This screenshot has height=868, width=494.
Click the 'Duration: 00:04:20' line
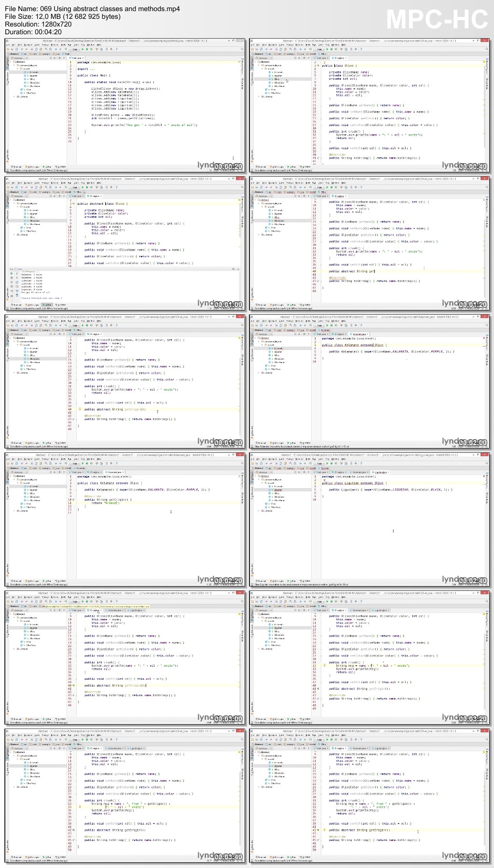pyautogui.click(x=33, y=32)
